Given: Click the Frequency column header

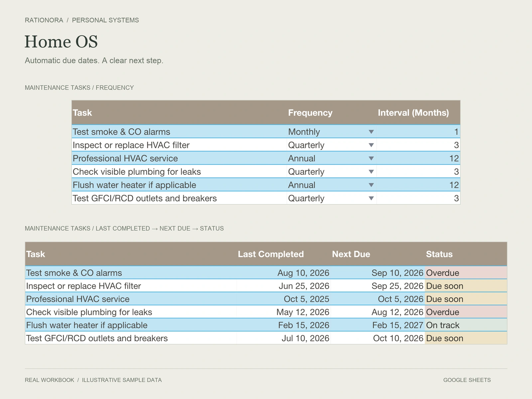Looking at the screenshot, I should click(x=332, y=113).
